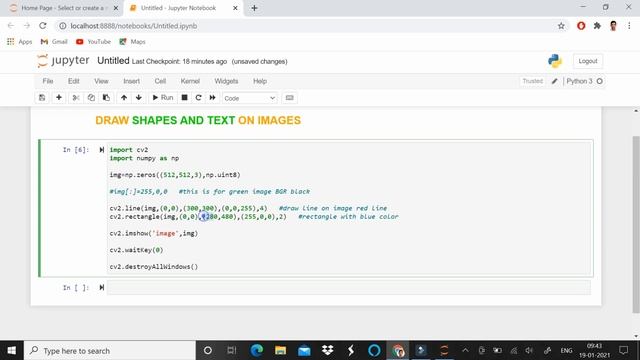The width and height of the screenshot is (640, 360).
Task: Go back with the browser back arrow
Action: coord(11,26)
